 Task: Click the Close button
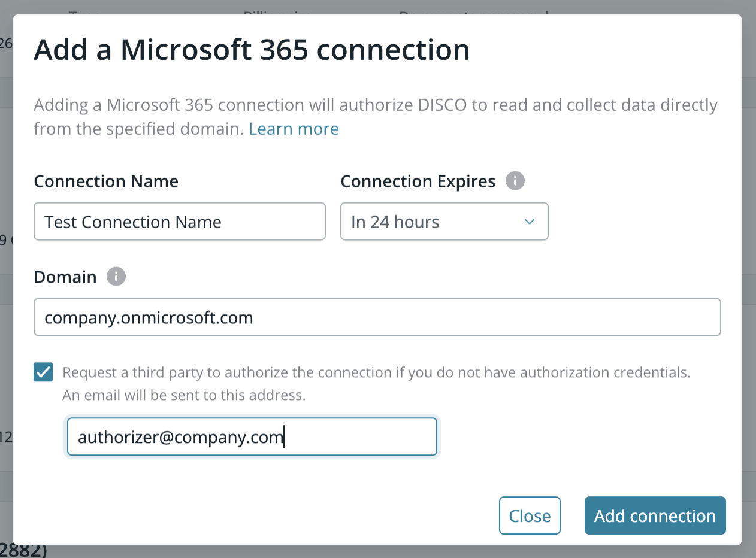tap(530, 515)
